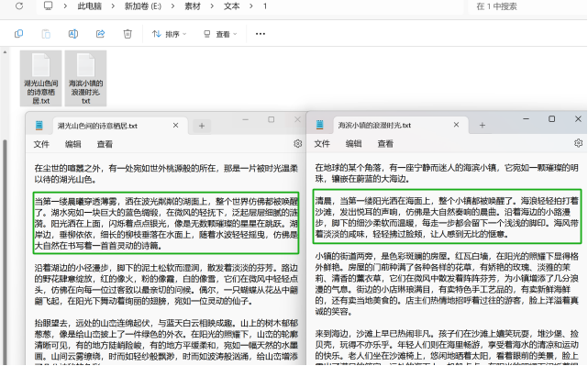Click the rename icon in Explorer toolbar
Viewport: 588px width, 366px height.
point(73,34)
